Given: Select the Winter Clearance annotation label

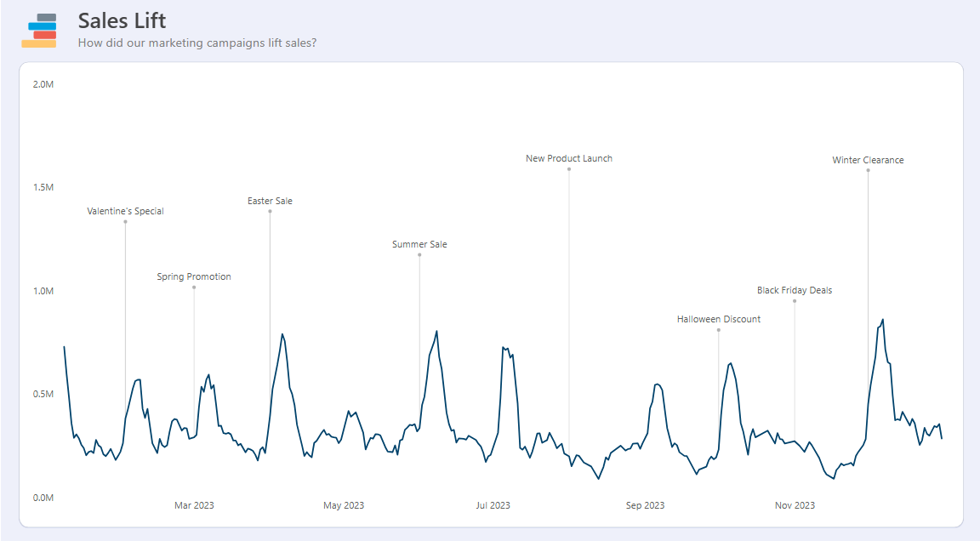Looking at the screenshot, I should pyautogui.click(x=868, y=160).
